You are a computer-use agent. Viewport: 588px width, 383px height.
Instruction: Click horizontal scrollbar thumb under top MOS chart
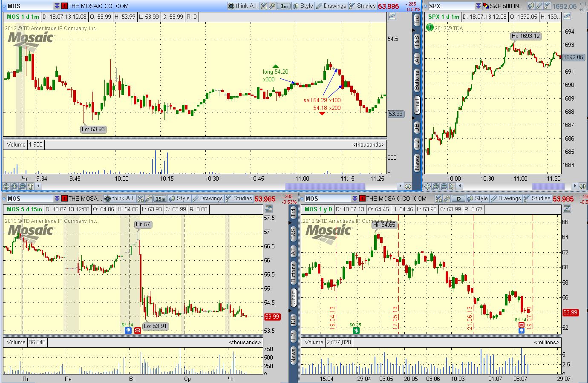coord(325,186)
